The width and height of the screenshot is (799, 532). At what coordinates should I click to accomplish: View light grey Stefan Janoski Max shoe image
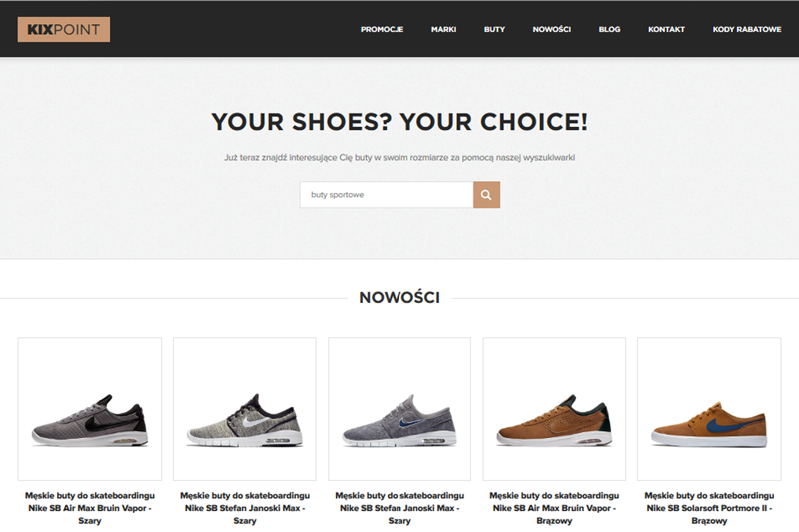click(245, 409)
